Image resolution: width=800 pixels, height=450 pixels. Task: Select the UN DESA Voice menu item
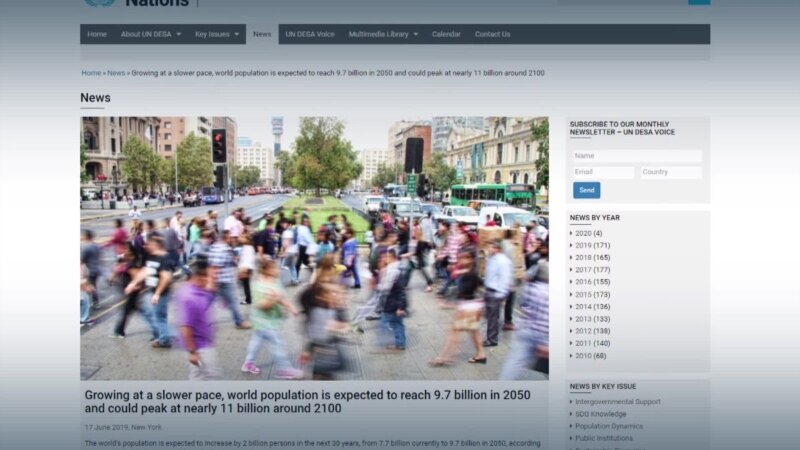pyautogui.click(x=310, y=34)
